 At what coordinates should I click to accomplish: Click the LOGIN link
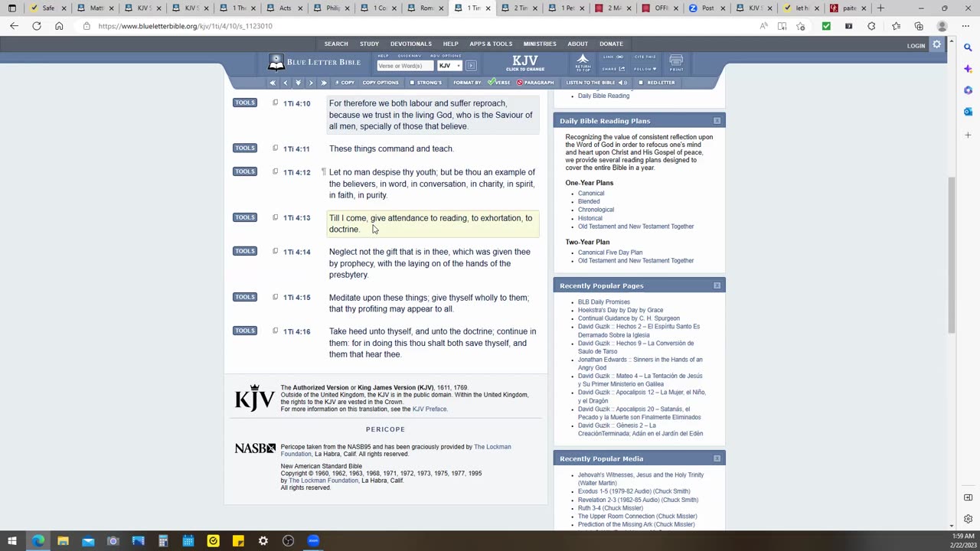coord(916,46)
